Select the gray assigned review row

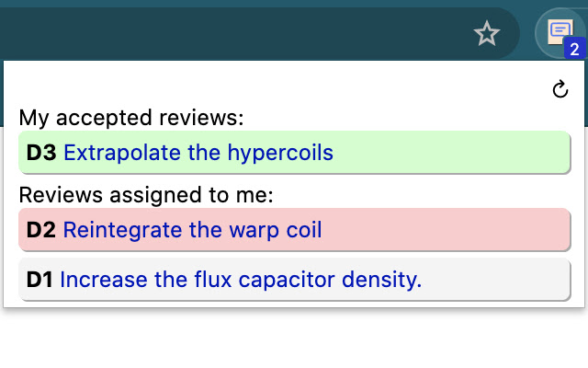tap(496, 280)
